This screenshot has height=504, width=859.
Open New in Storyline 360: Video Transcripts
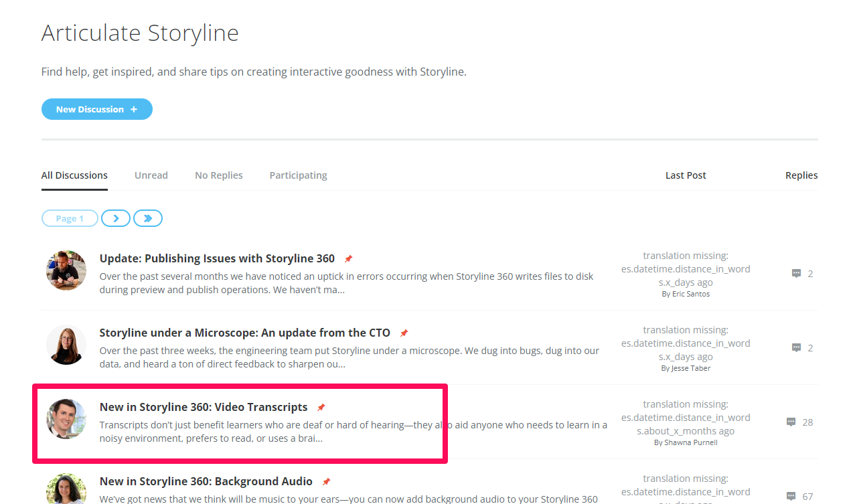(x=204, y=407)
